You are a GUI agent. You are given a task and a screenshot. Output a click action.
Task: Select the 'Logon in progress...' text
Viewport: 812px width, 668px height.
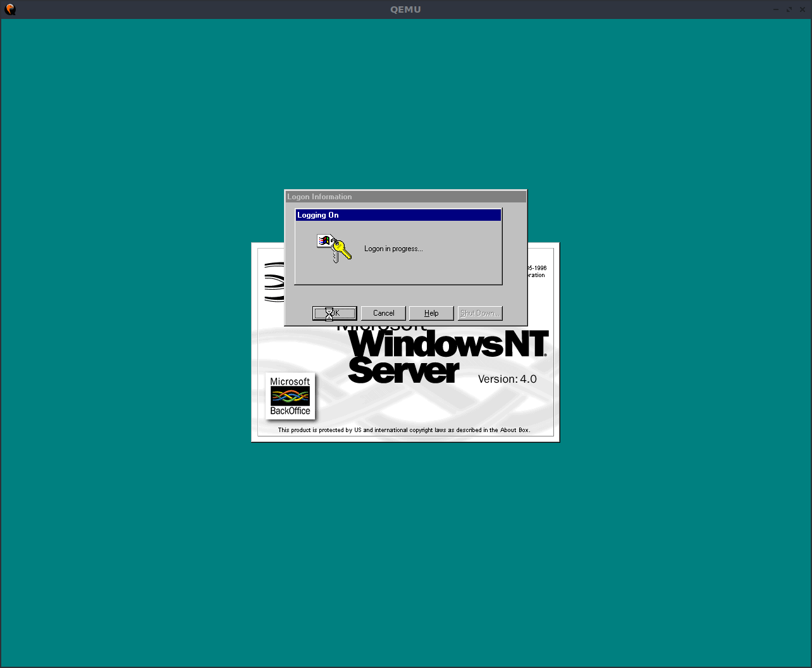tap(393, 249)
